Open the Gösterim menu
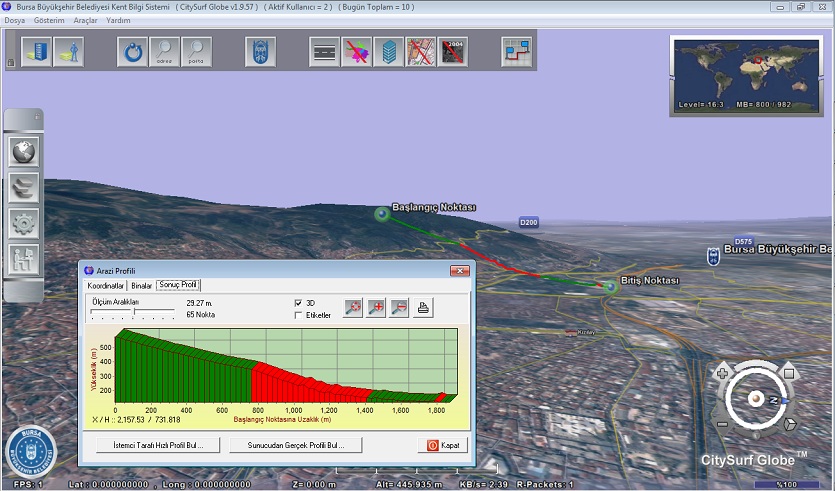This screenshot has height=491, width=835. click(x=49, y=20)
